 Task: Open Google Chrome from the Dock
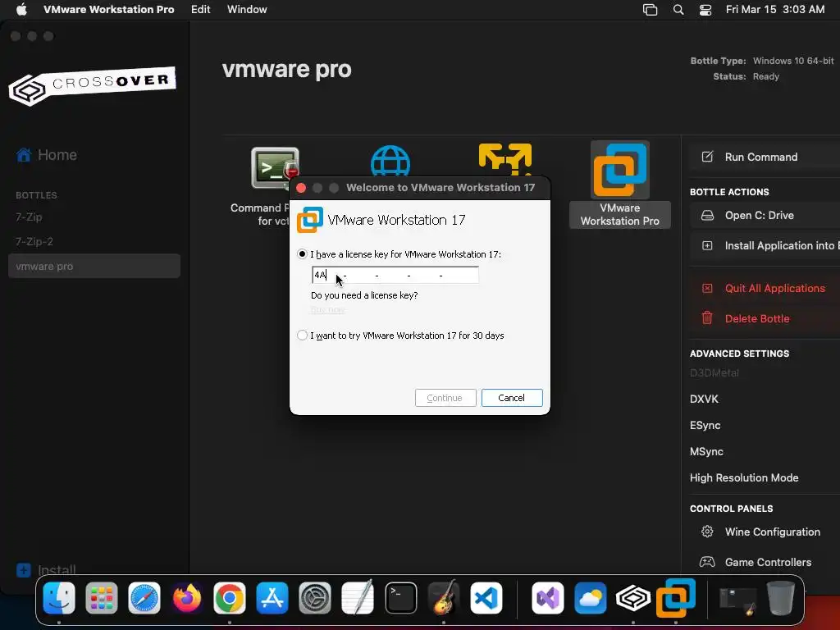[x=230, y=598]
